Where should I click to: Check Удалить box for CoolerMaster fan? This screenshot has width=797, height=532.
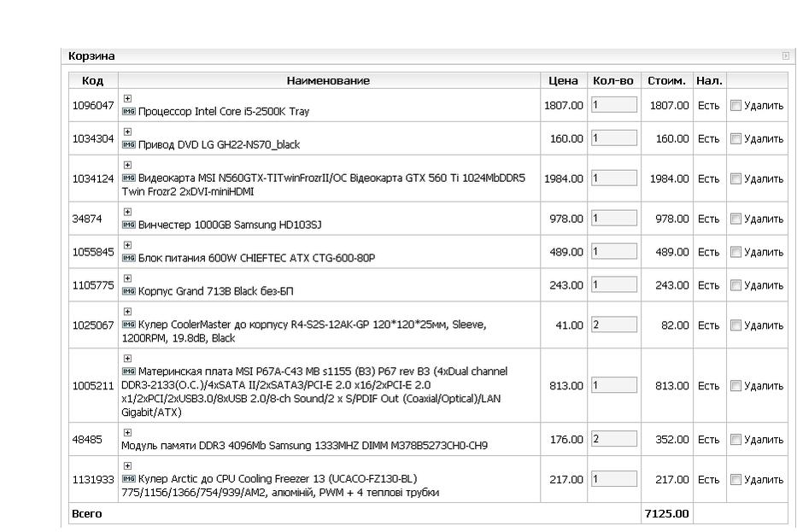[x=735, y=325]
